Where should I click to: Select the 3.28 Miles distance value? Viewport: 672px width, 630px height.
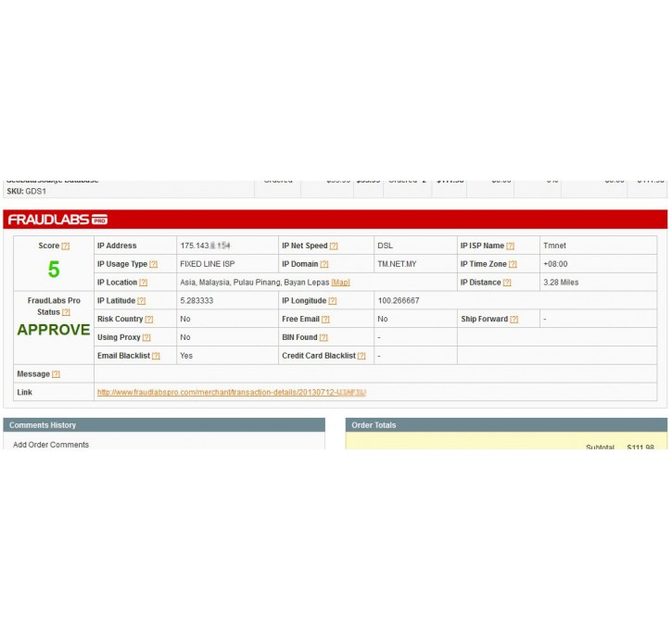click(561, 283)
